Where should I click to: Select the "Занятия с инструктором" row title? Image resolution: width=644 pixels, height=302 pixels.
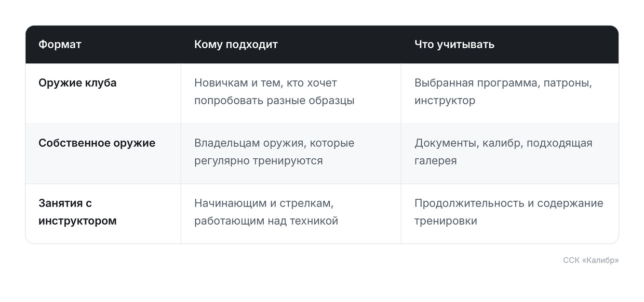pos(77,212)
